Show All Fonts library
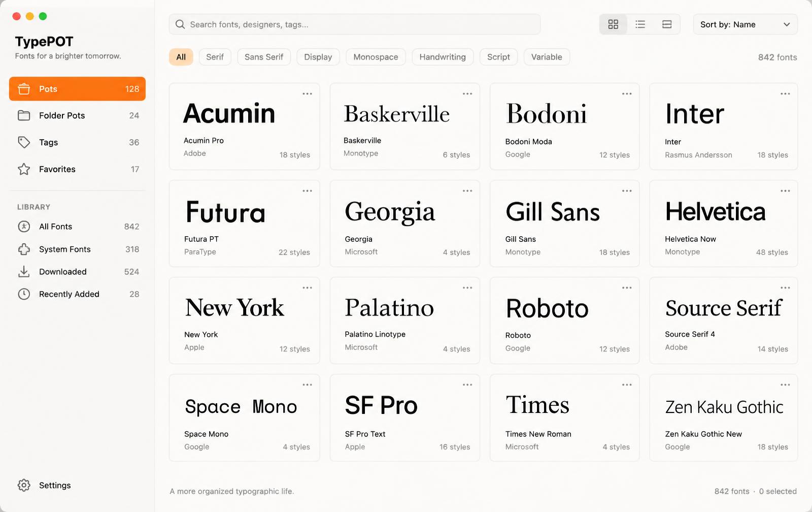Image resolution: width=812 pixels, height=512 pixels. tap(77, 227)
